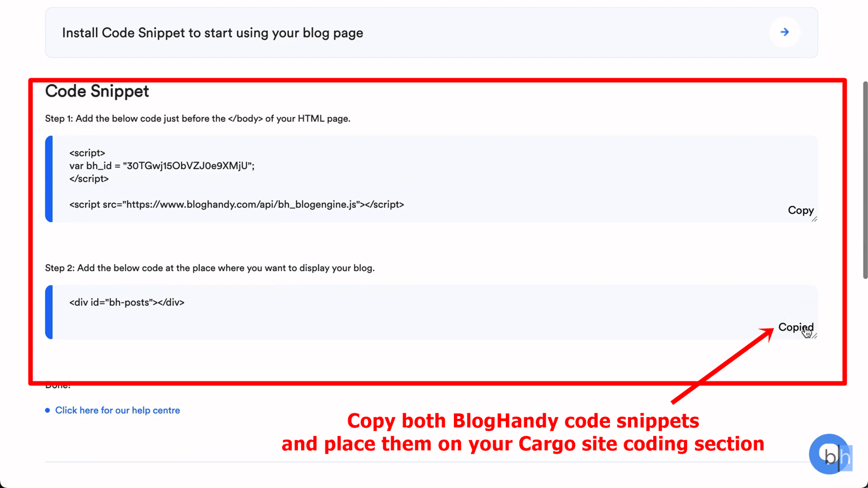Click the arrow icon in the Install Code Snippet banner

pyautogui.click(x=784, y=33)
